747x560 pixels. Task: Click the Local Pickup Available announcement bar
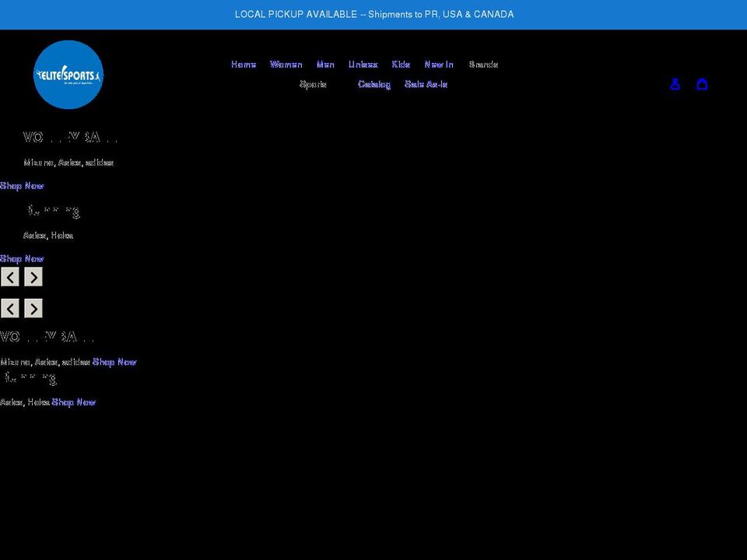373,15
